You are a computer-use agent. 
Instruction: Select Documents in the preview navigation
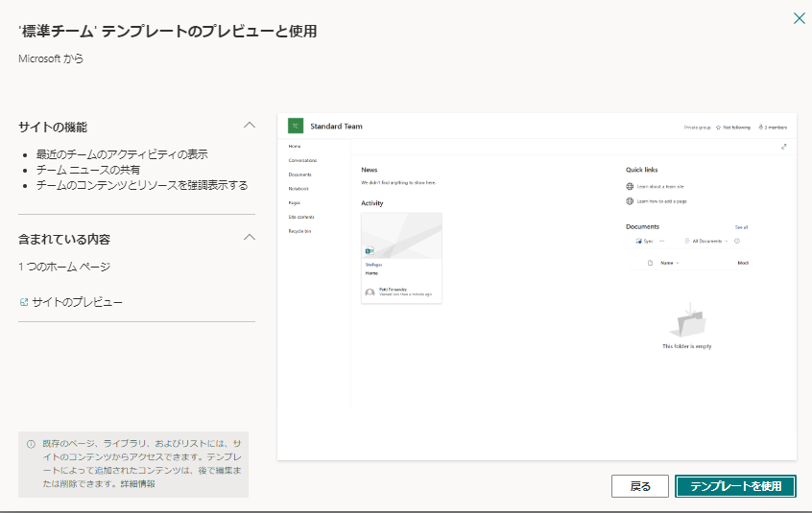click(299, 175)
